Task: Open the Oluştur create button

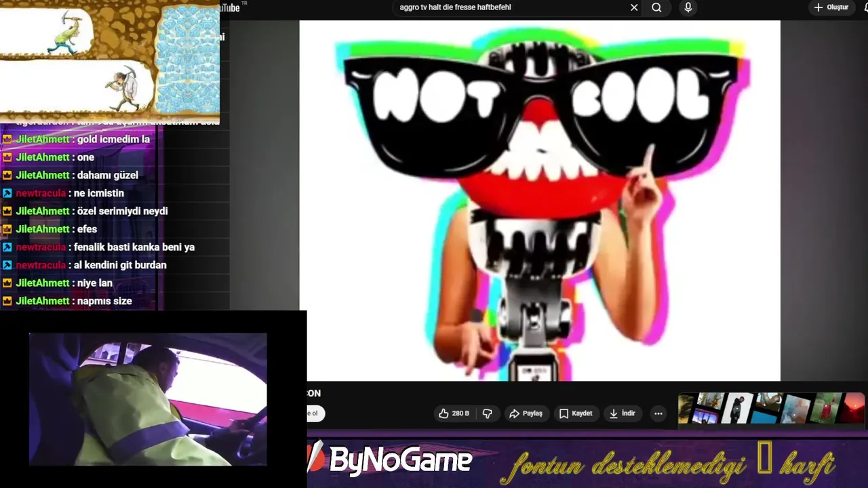Action: click(x=831, y=7)
